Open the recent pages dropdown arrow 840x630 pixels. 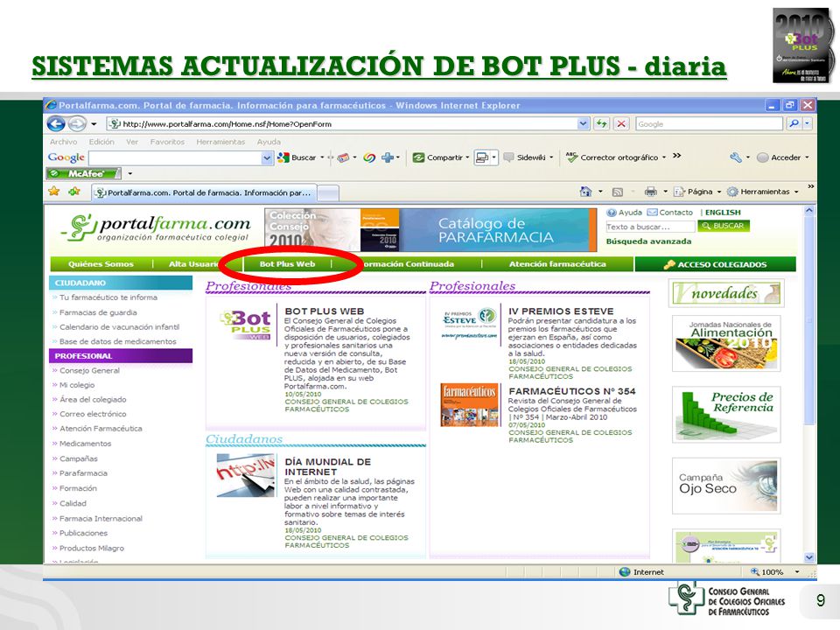(x=94, y=124)
